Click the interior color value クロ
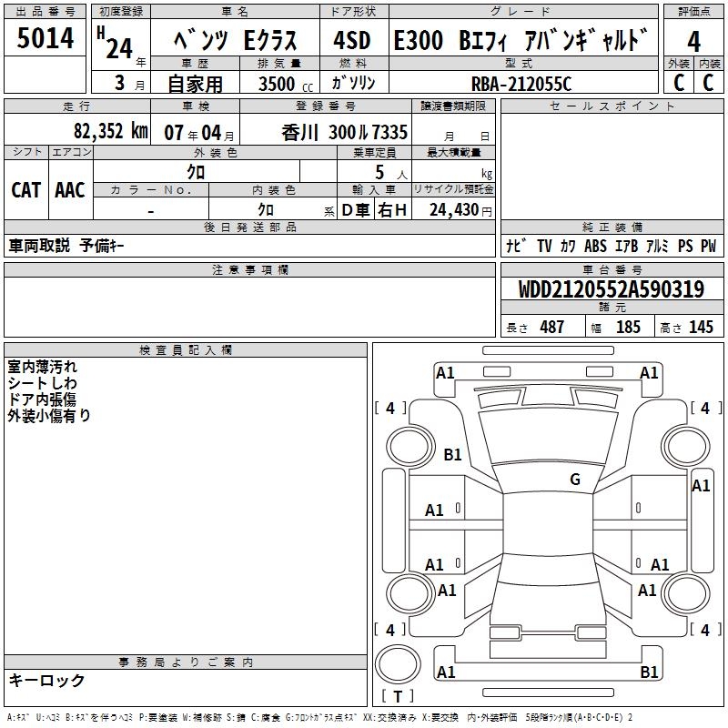This screenshot has height=728, width=728. point(266,210)
